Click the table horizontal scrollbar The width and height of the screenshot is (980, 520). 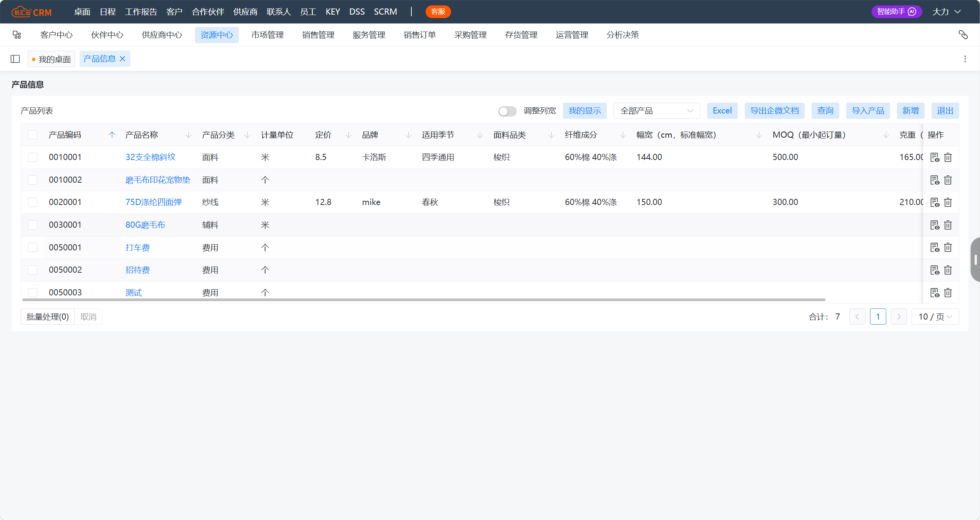coord(424,300)
